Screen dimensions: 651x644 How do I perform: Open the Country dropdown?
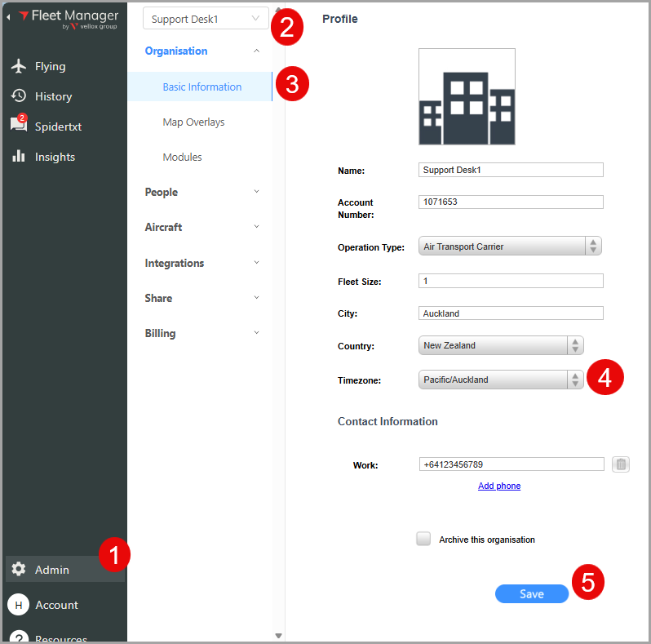[501, 345]
